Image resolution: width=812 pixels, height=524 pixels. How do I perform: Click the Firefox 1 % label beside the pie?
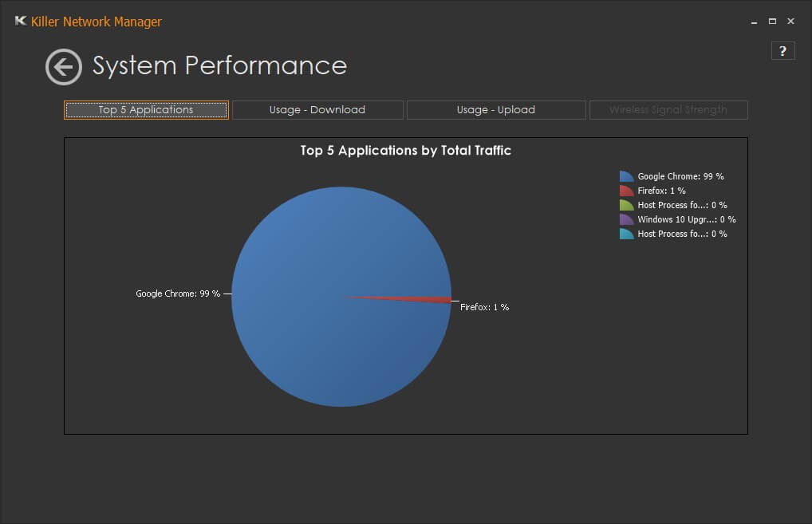click(485, 307)
